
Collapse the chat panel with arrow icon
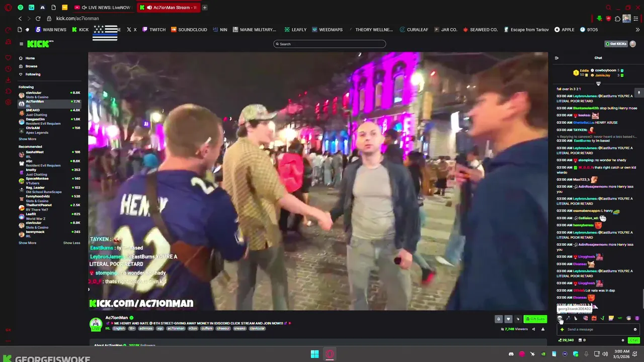pyautogui.click(x=556, y=58)
